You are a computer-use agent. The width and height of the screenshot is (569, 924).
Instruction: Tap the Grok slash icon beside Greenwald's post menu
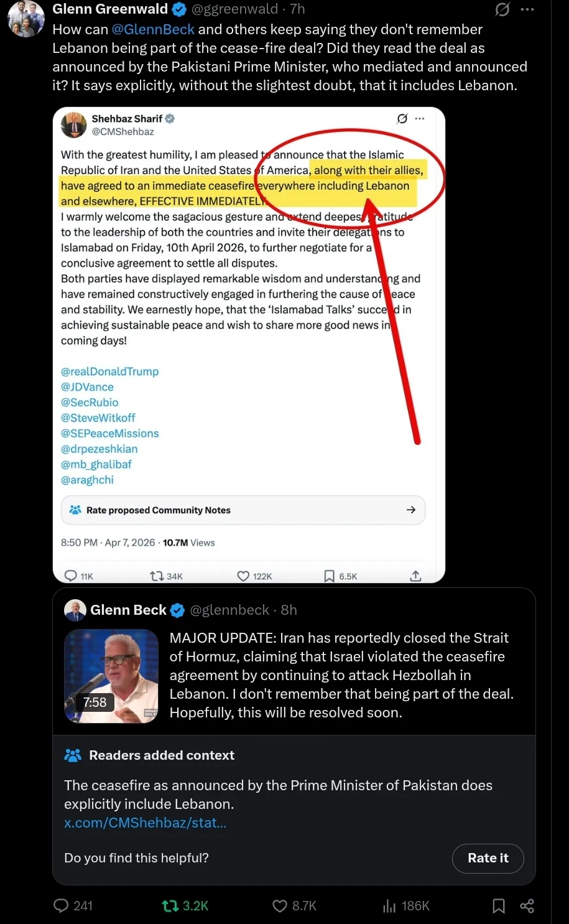(x=502, y=9)
